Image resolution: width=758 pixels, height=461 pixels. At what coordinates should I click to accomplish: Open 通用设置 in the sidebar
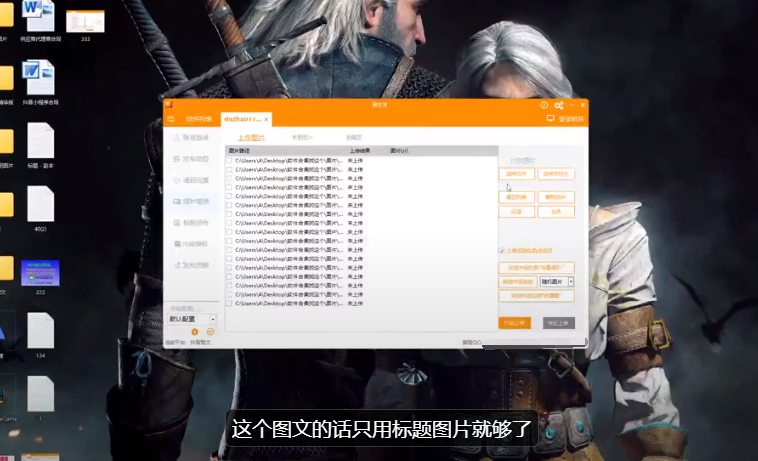191,180
